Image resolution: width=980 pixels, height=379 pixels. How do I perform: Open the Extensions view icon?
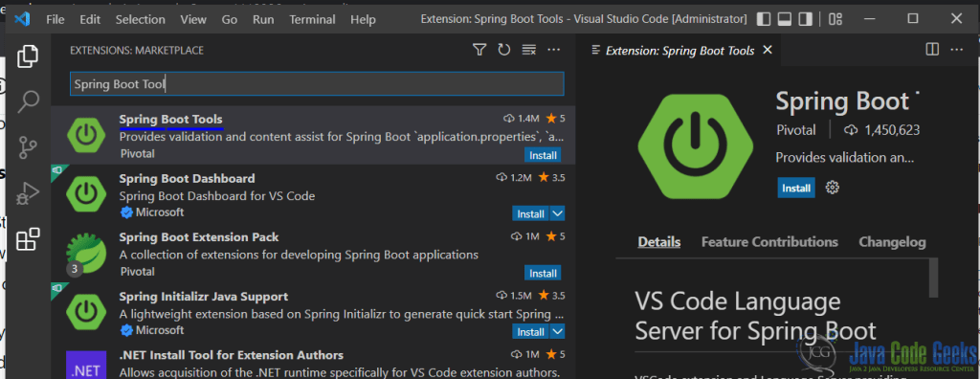pos(28,239)
